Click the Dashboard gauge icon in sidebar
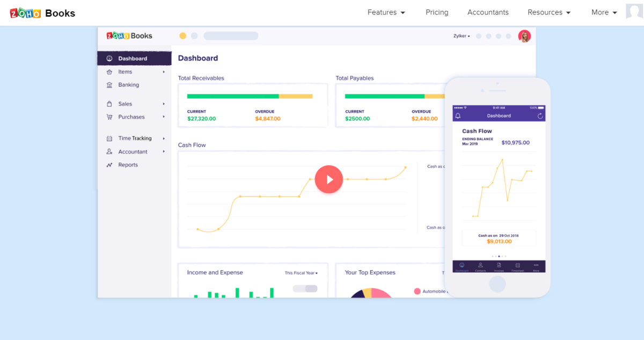This screenshot has height=340, width=644. tap(109, 59)
